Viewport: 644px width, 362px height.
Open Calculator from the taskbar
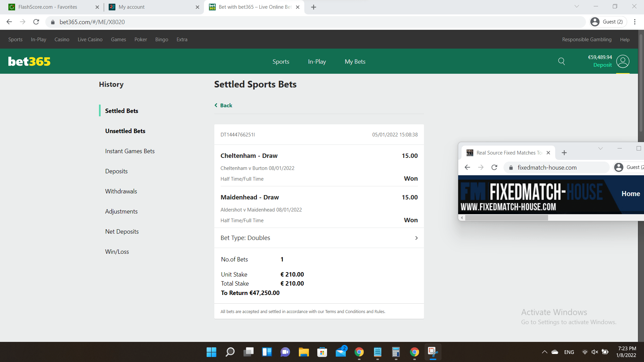coord(396,352)
